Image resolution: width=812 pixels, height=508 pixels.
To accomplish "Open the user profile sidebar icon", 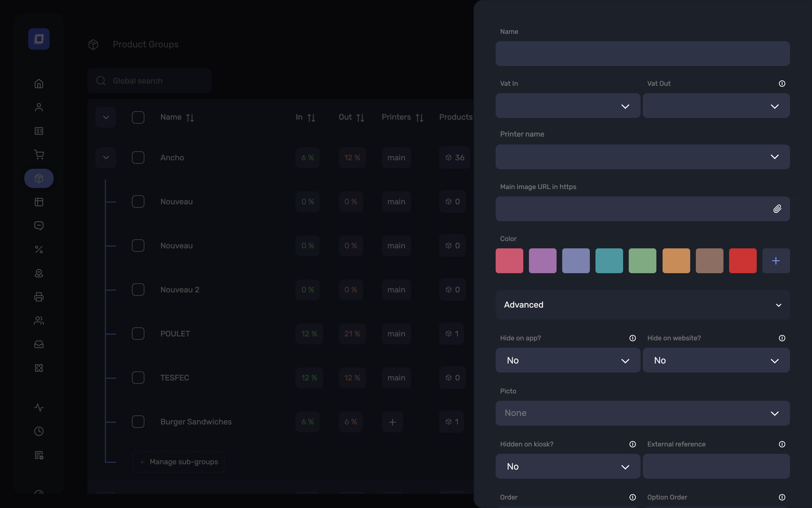I will [39, 107].
